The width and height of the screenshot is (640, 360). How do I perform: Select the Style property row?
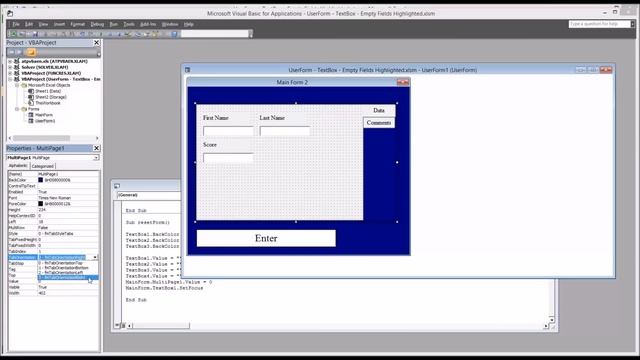pyautogui.click(x=53, y=233)
